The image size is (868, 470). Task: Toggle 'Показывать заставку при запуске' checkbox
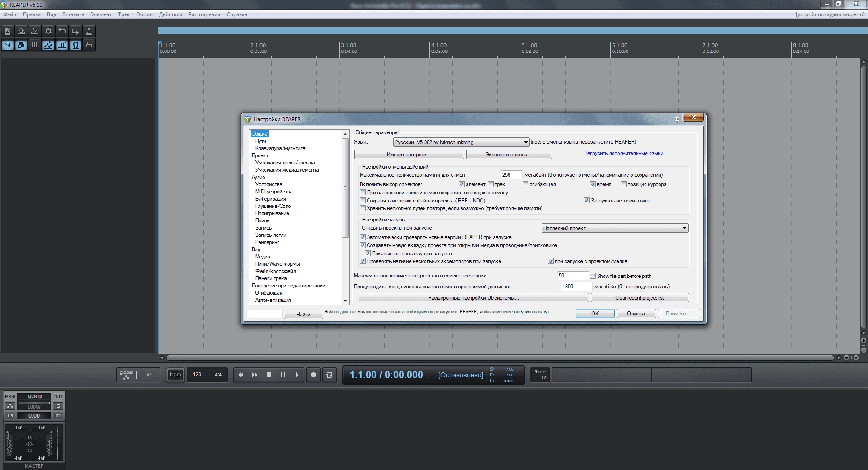pyautogui.click(x=368, y=254)
